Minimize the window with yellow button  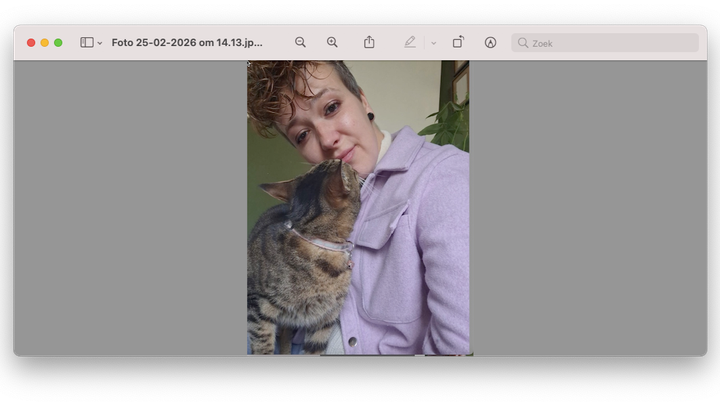pyautogui.click(x=44, y=43)
